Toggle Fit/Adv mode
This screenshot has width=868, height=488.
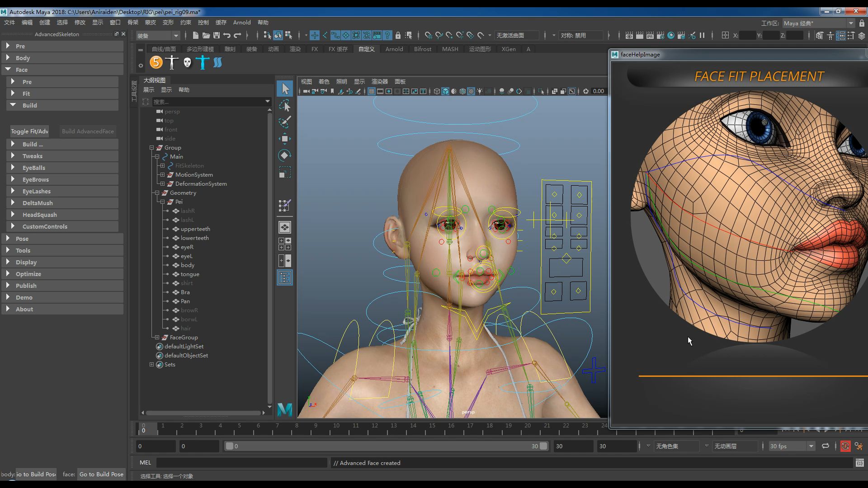click(29, 131)
